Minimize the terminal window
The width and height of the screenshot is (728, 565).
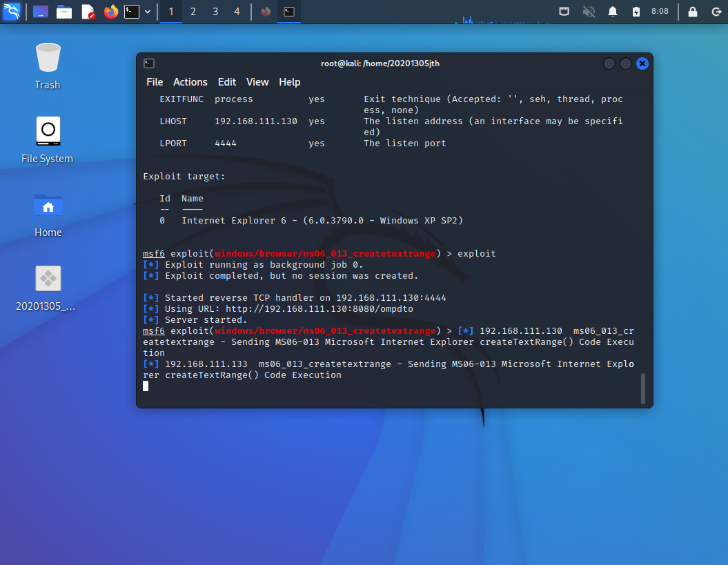(x=609, y=63)
